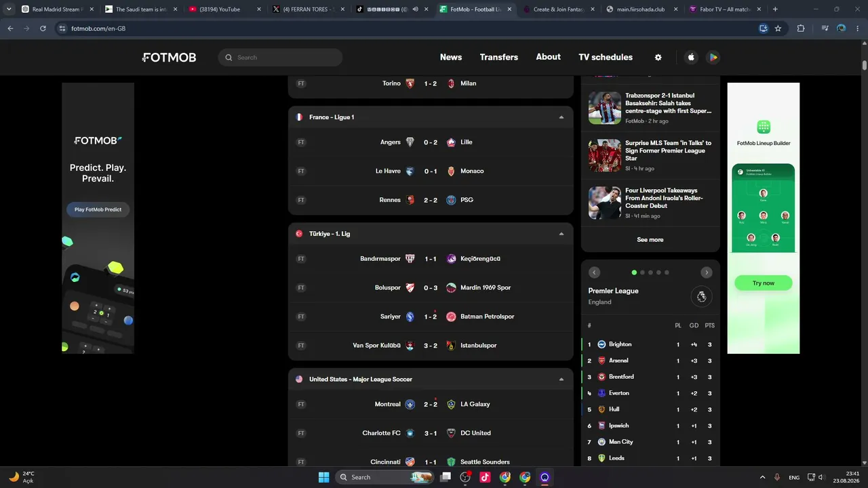Viewport: 868px width, 488px height.
Task: Click the Lille team crest
Action: (x=451, y=142)
